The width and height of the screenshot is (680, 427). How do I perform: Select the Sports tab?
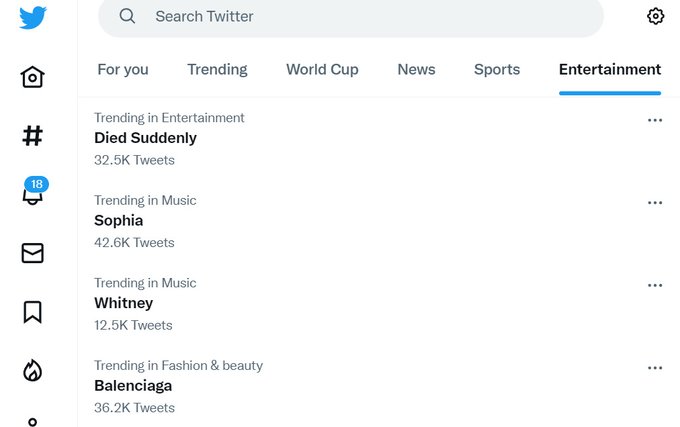[x=497, y=69]
